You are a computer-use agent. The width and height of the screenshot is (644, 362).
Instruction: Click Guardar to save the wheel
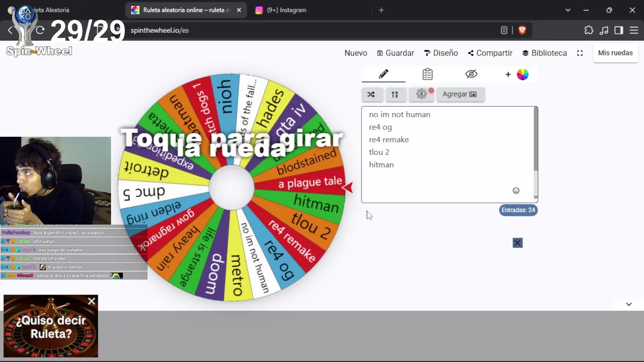[x=395, y=53]
